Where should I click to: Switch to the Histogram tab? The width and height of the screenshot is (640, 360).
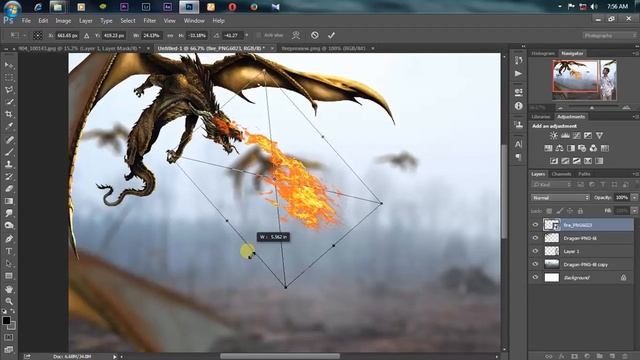[543, 53]
